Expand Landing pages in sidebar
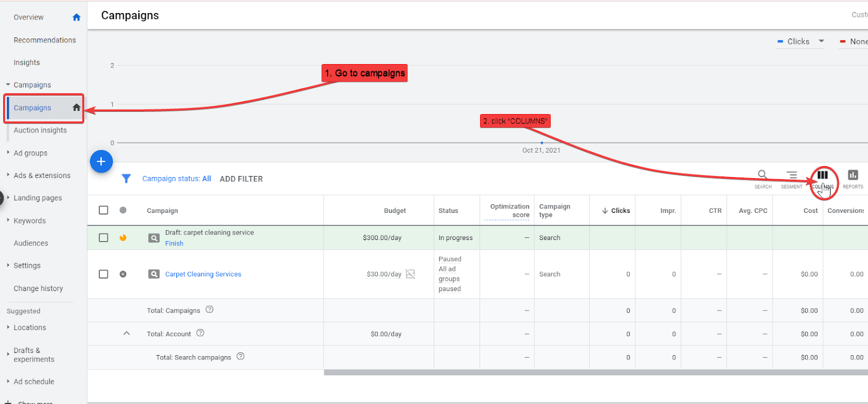This screenshot has height=404, width=868. [x=8, y=198]
